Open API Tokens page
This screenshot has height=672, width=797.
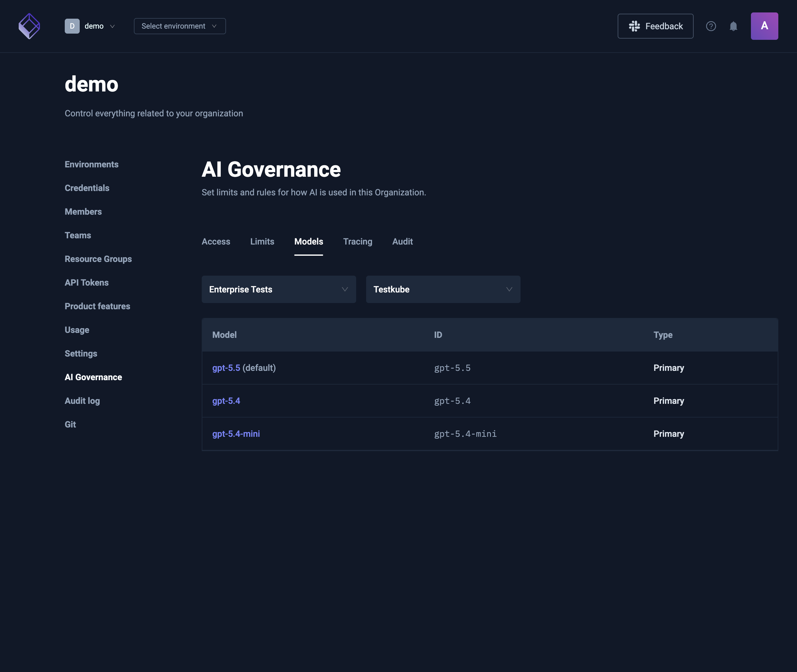[87, 283]
